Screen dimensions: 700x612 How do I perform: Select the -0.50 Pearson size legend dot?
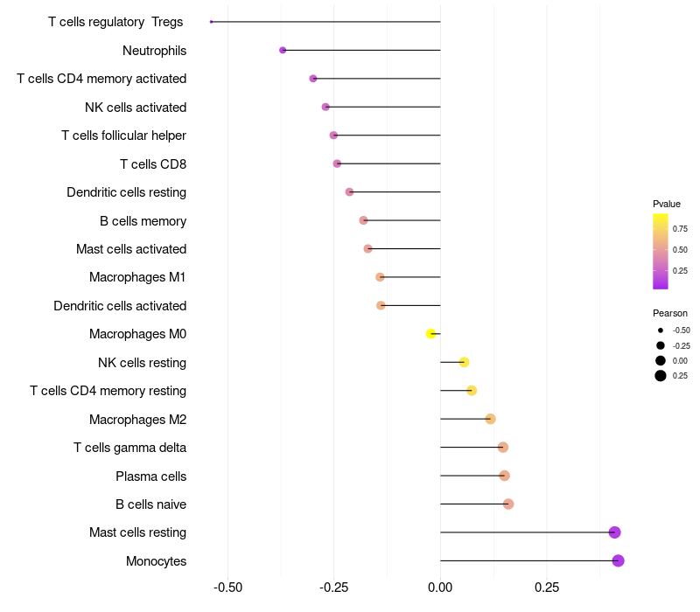pos(661,330)
